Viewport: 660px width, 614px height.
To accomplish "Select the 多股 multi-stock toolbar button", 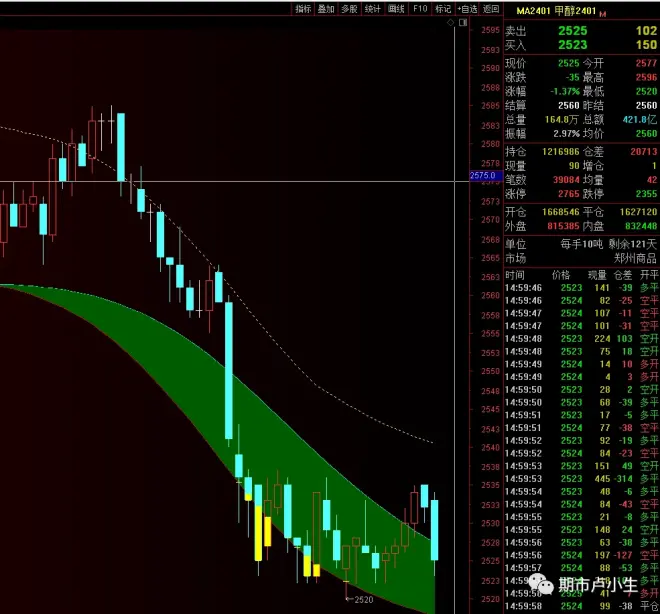I will (349, 8).
